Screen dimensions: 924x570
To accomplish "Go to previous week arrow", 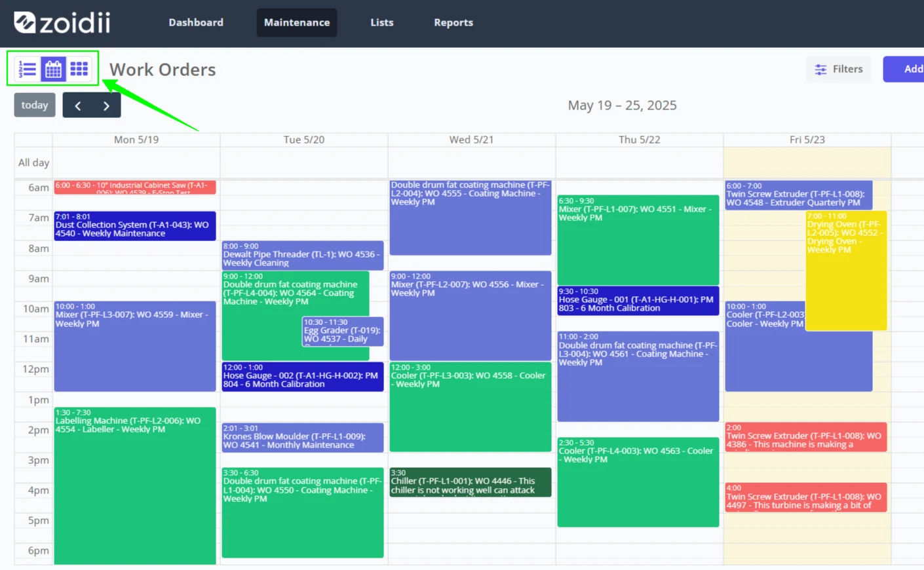I will (77, 105).
